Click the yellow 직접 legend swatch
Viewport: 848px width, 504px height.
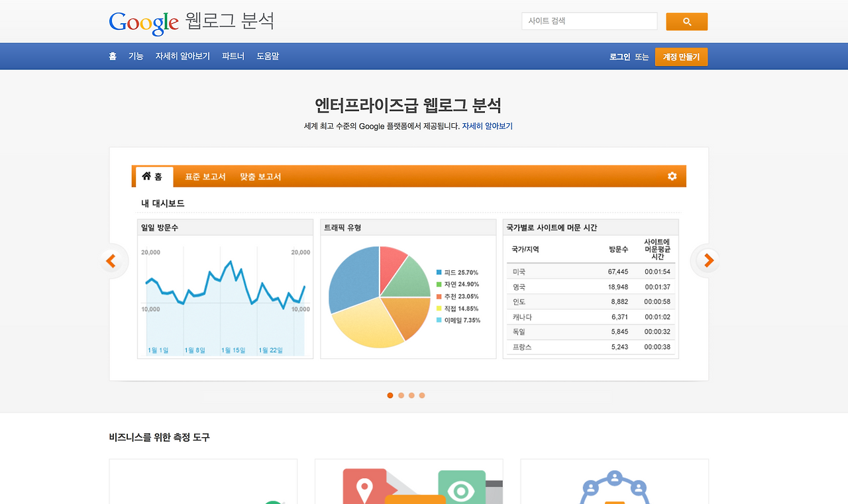pyautogui.click(x=439, y=308)
